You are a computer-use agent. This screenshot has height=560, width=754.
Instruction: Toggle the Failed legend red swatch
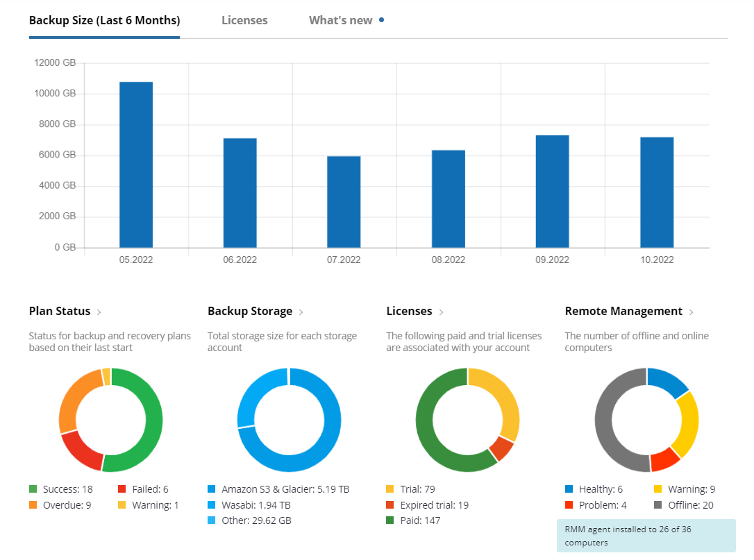tap(122, 489)
